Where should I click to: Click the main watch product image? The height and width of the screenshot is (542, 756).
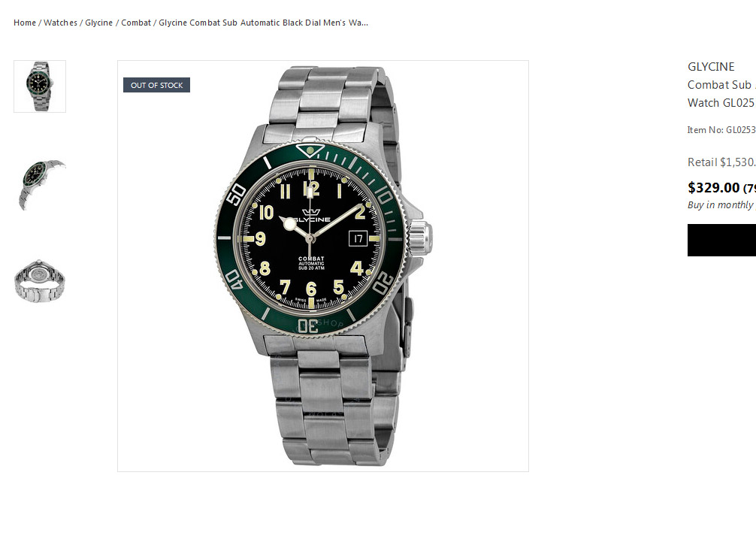(323, 266)
